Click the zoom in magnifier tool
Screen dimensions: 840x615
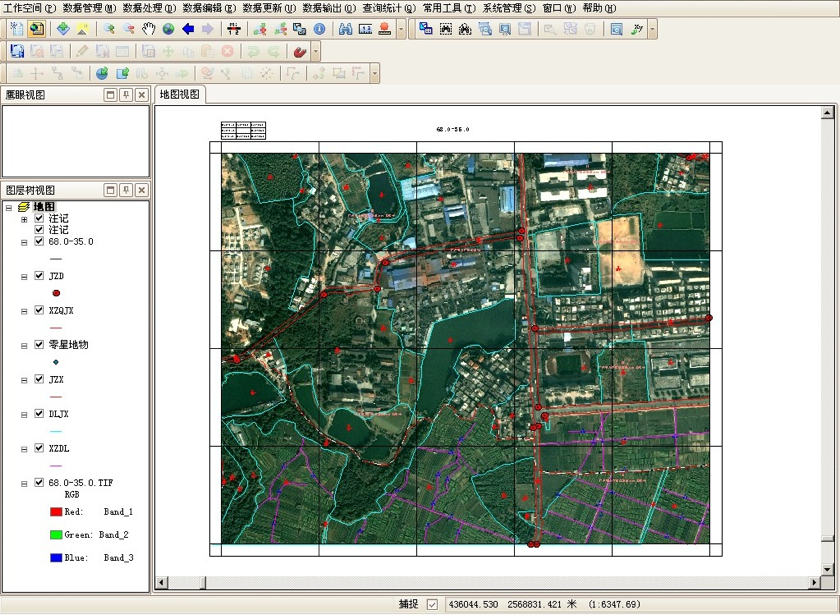coord(109,29)
